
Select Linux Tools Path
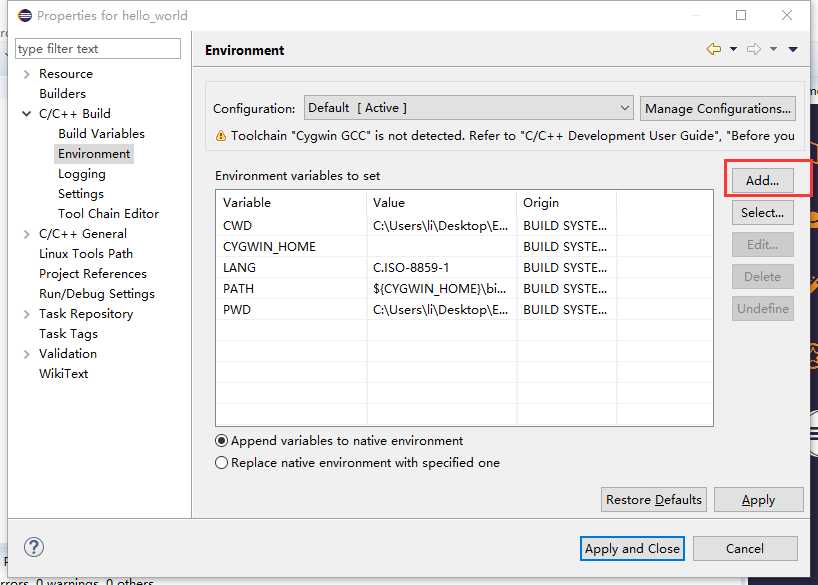click(x=86, y=254)
